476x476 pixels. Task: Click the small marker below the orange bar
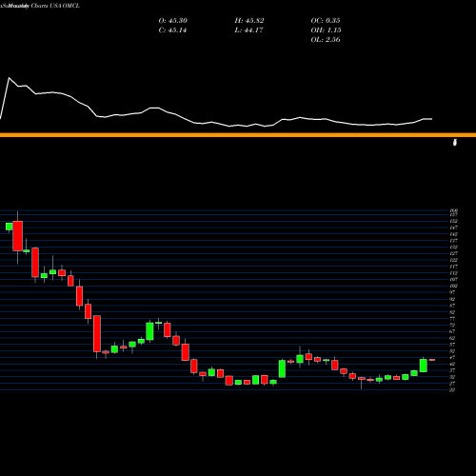[455, 143]
